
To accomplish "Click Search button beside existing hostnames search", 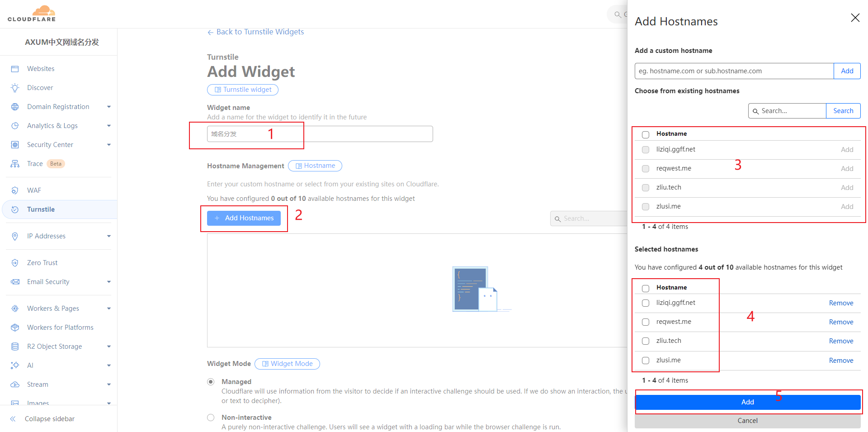I will 843,111.
